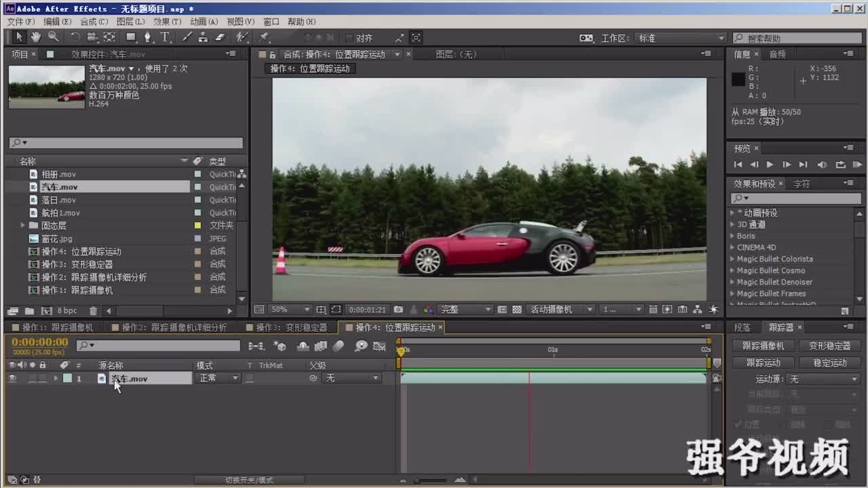This screenshot has width=868, height=488.
Task: Open the 完整 resolution dropdown
Action: pos(467,310)
